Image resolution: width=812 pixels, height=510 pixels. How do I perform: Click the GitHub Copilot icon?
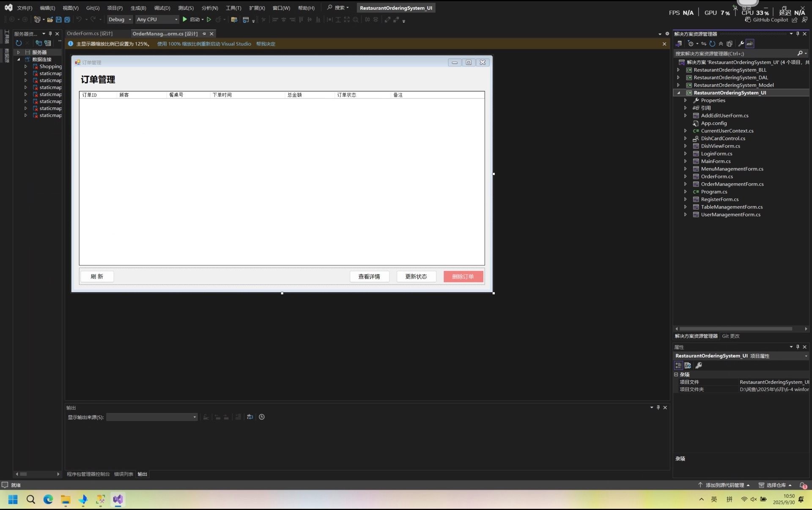point(748,20)
